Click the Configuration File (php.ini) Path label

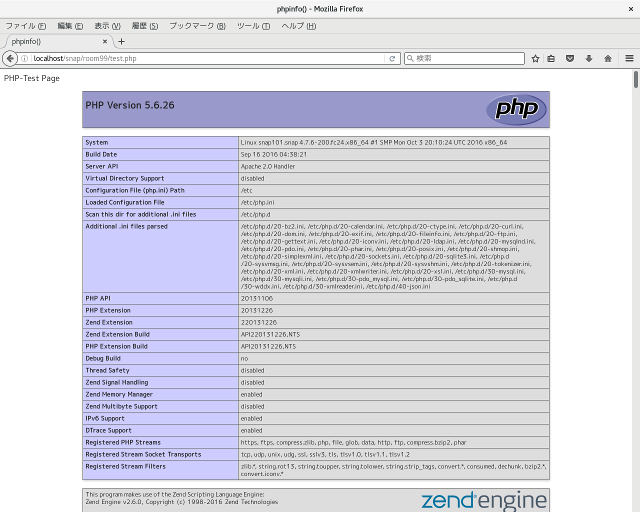coord(135,190)
